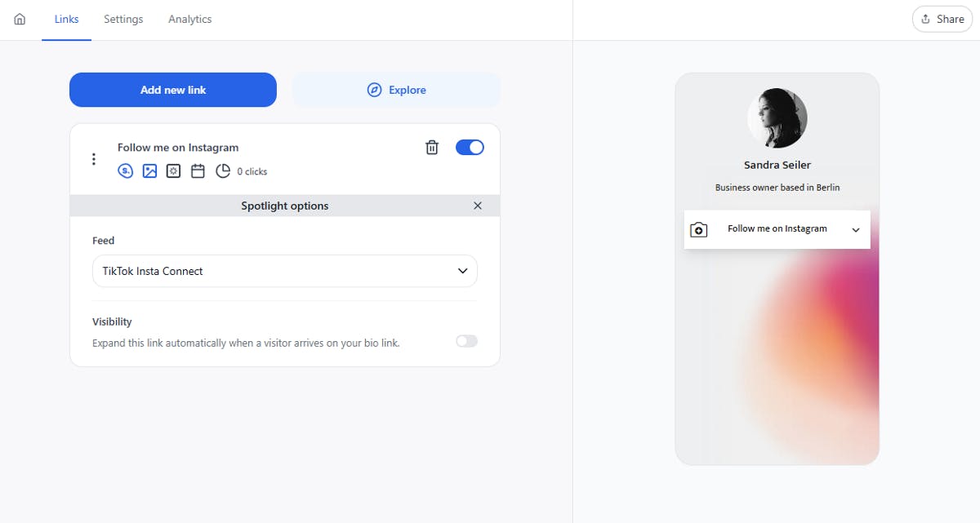Open the thumbnail image icon for the Instagram link
This screenshot has width=980, height=523.
tap(149, 171)
